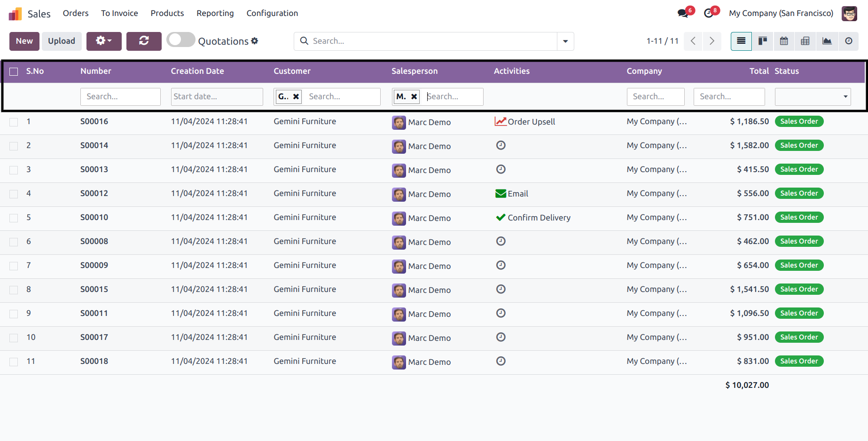Open the Status filter dropdown
This screenshot has height=441, width=868.
coord(813,97)
